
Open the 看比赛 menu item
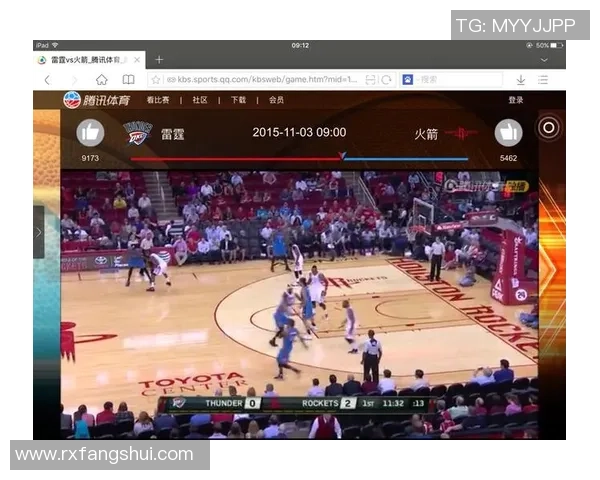point(158,100)
